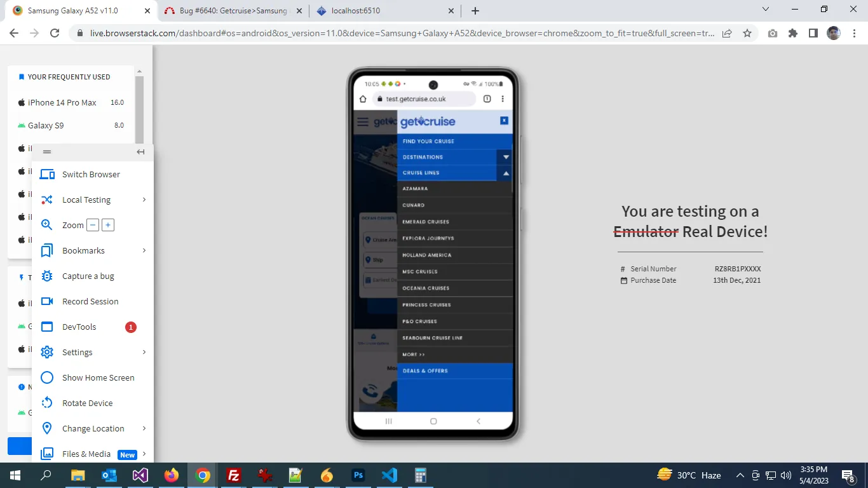Select Cunard cruise line
Screen dimensions: 868x488
(454, 205)
